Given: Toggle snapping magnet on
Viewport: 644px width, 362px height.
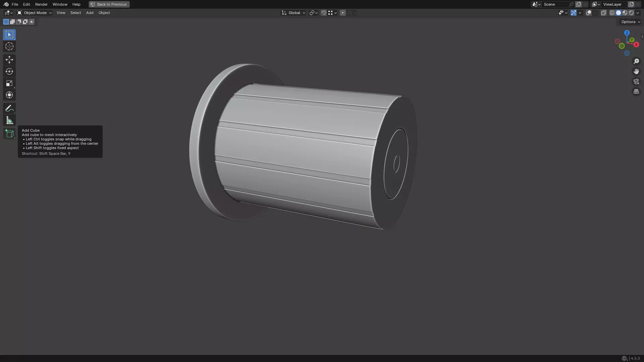Looking at the screenshot, I should tap(323, 13).
